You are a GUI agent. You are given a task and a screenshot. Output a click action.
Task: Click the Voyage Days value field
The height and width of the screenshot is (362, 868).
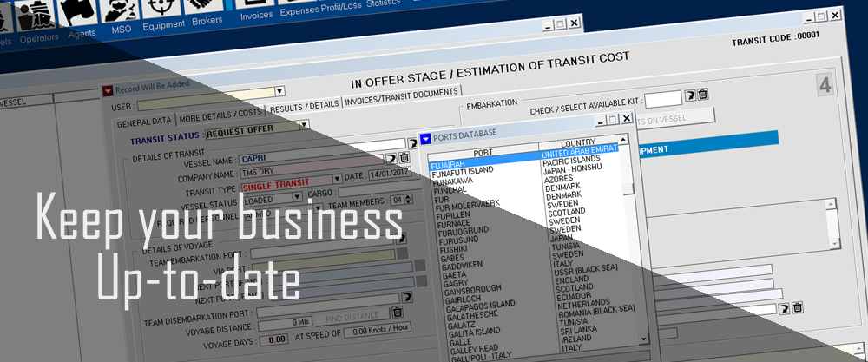274,339
